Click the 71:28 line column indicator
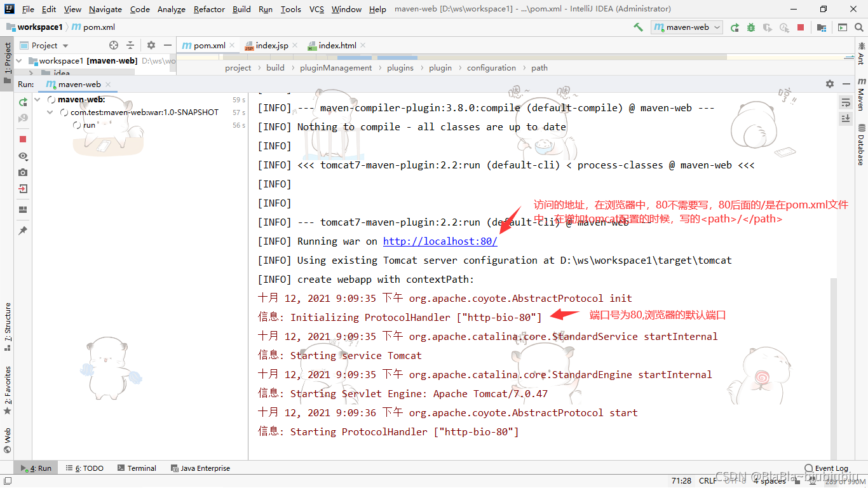This screenshot has width=868, height=488. 681,481
